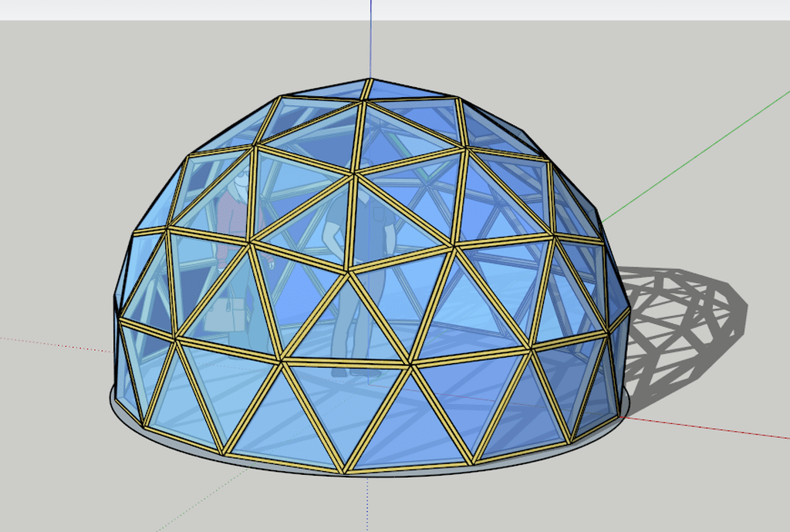
Task: Click the green axis line right of the dome
Action: (x=695, y=157)
